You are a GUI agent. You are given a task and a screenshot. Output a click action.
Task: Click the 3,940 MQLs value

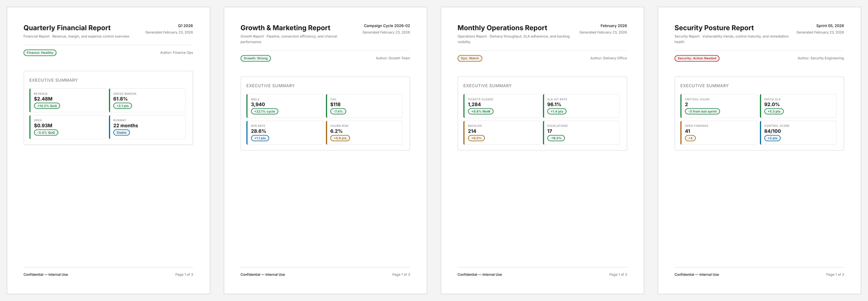[x=258, y=104]
